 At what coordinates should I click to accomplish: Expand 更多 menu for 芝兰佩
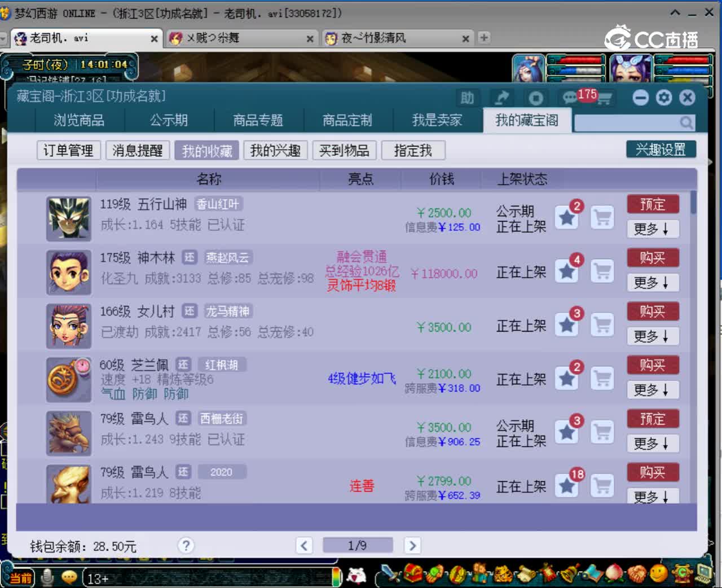click(x=653, y=390)
